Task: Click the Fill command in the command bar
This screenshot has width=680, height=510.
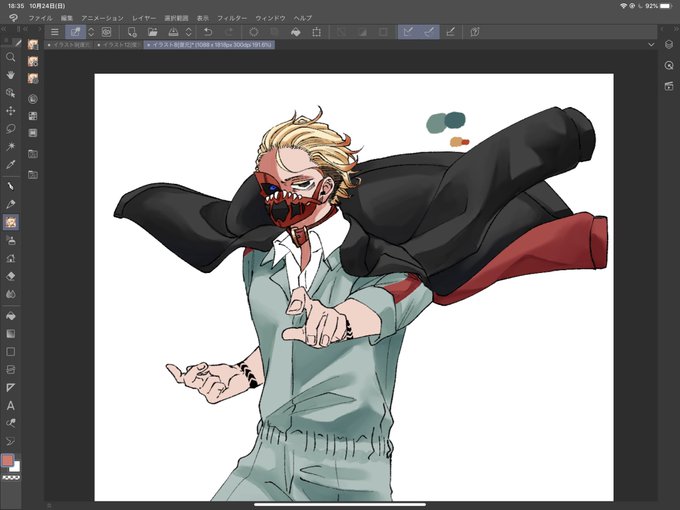Action: tap(296, 32)
